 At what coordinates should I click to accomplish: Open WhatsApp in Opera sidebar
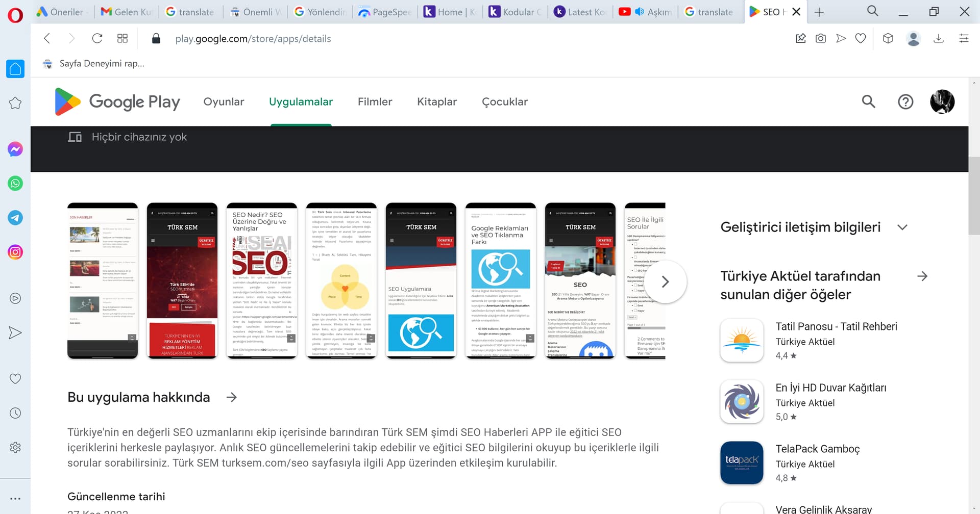[x=15, y=183]
